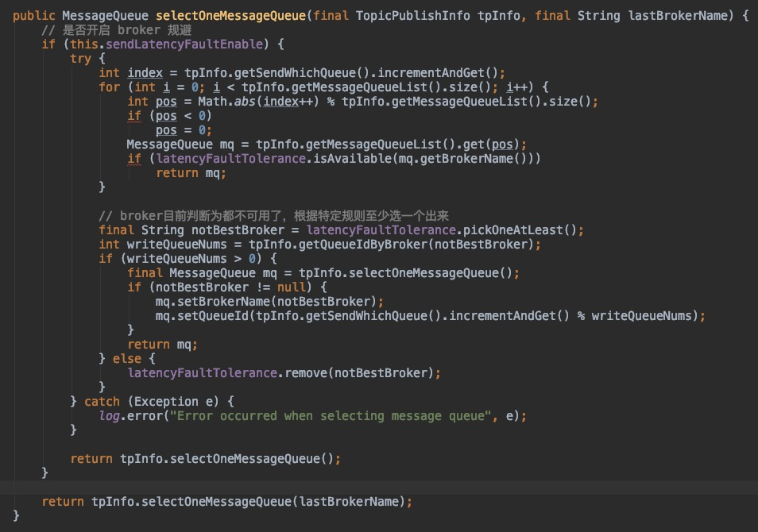Image resolution: width=758 pixels, height=532 pixels.
Task: Select the 'sendLatencyFaultEnable' field reference
Action: 184,44
